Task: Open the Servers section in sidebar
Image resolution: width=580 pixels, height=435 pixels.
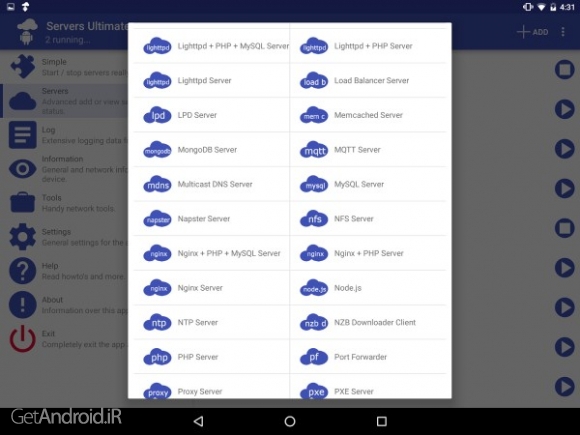Action: click(x=65, y=101)
